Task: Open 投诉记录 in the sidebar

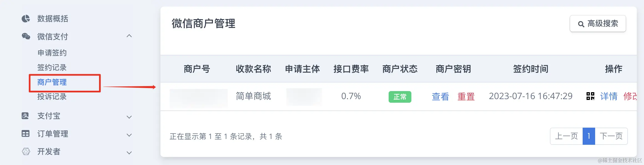Action: [52, 97]
